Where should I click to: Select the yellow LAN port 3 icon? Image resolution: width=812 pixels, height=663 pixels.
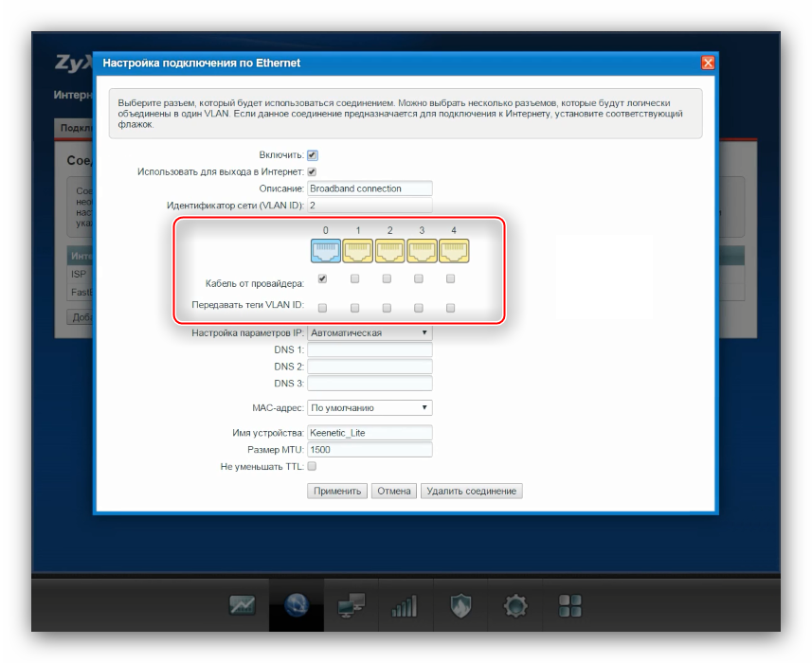click(x=422, y=250)
